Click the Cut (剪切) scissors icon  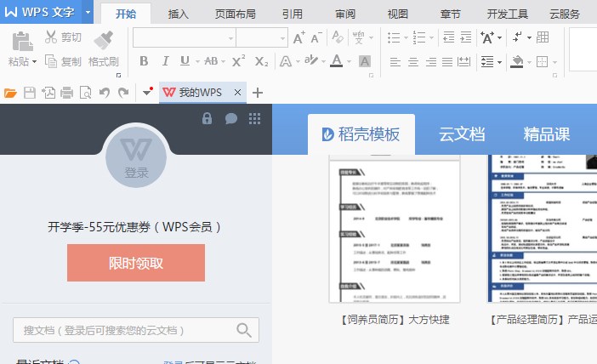click(51, 37)
